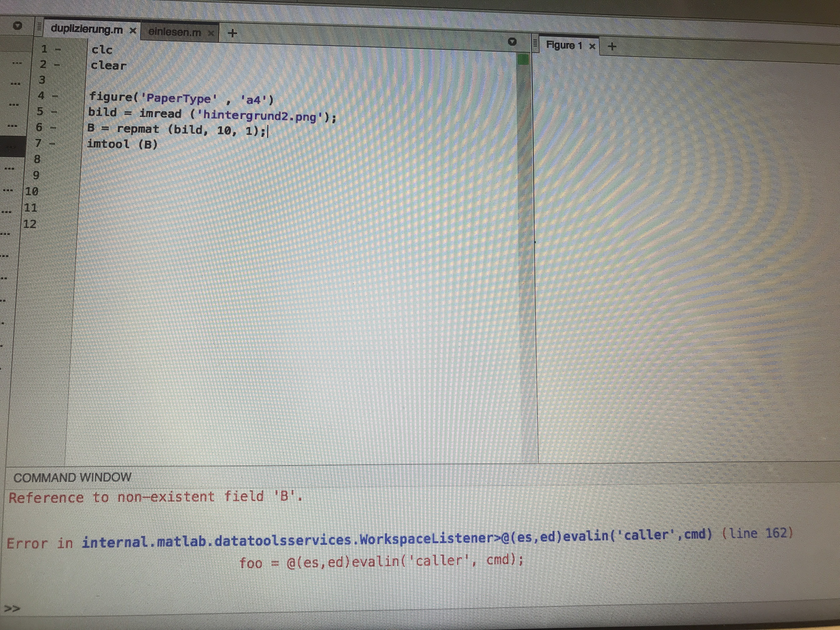Close the einlesen.m tab
Image resolution: width=840 pixels, height=630 pixels.
[x=211, y=33]
